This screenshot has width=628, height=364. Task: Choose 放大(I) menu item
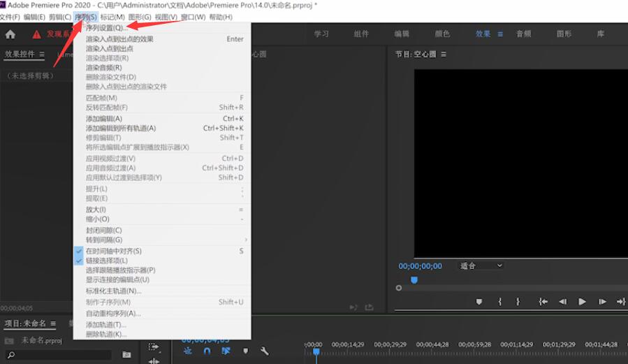coord(162,210)
